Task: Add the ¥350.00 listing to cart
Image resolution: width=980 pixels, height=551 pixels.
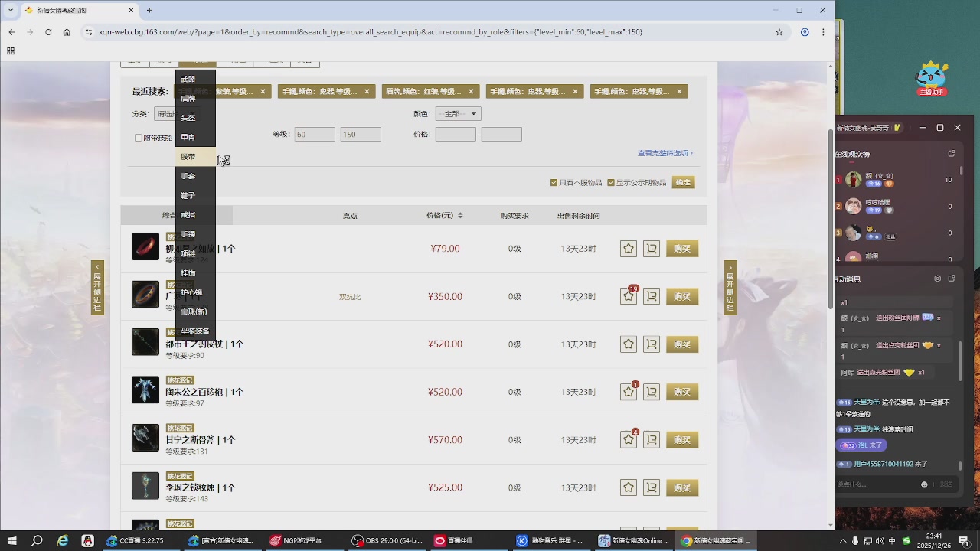Action: pyautogui.click(x=652, y=296)
